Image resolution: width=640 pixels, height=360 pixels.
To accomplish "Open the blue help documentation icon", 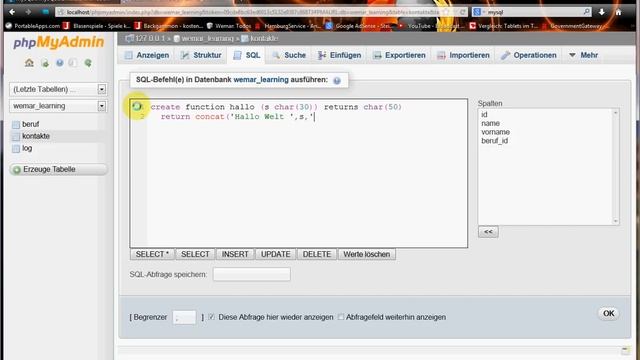I will point(60,63).
